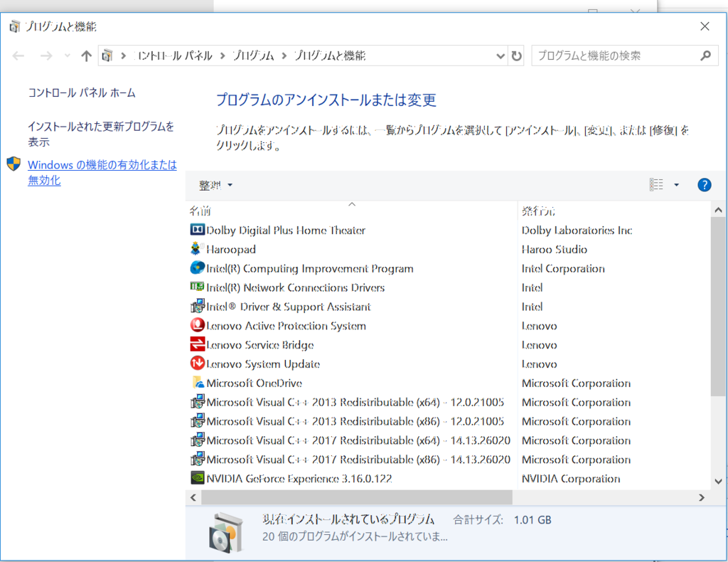The width and height of the screenshot is (728, 562).
Task: Click the forward navigation arrow
Action: pos(46,55)
